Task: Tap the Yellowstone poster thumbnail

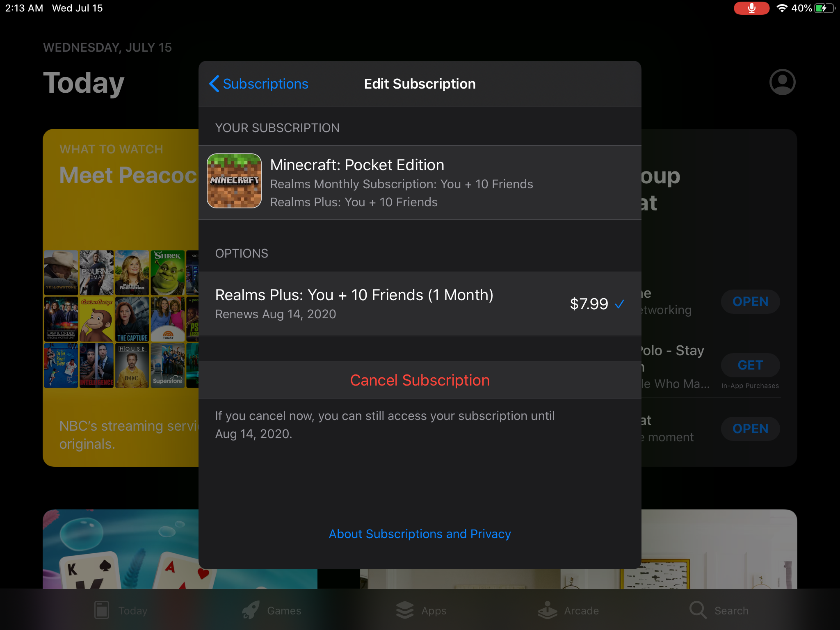Action: tap(61, 273)
